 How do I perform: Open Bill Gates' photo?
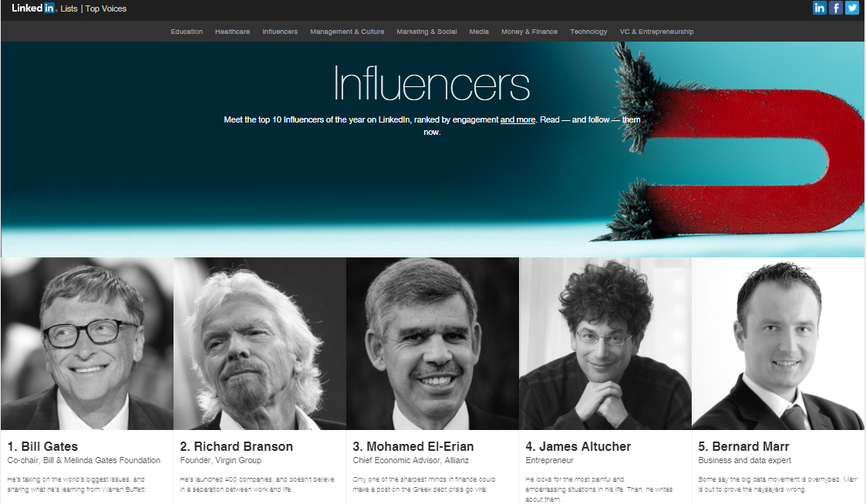tap(87, 344)
